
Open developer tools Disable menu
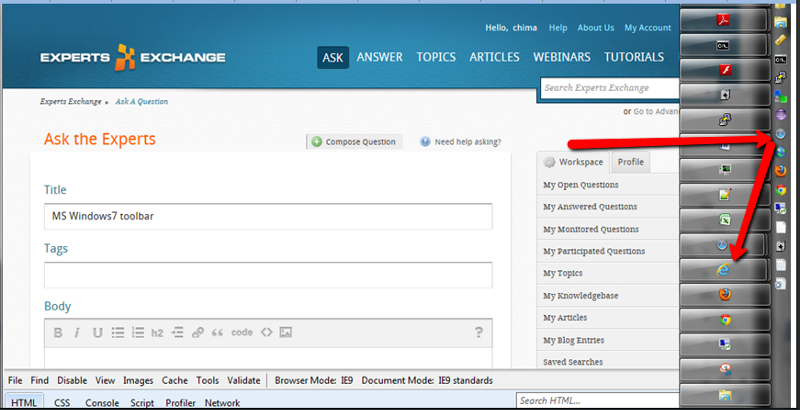72,380
